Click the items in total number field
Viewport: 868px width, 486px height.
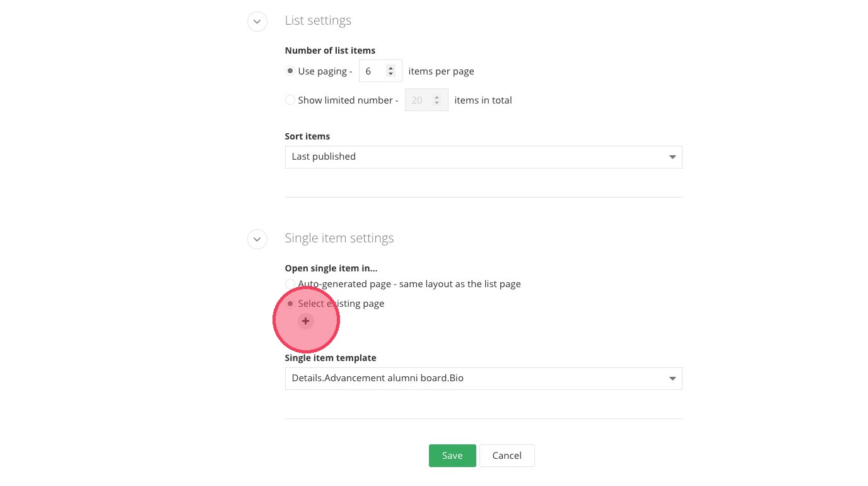click(418, 100)
